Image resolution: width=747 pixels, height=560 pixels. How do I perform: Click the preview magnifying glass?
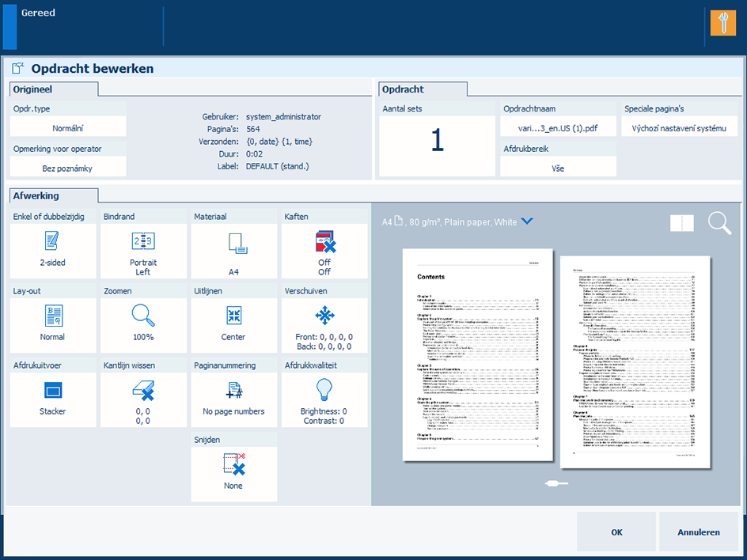coord(719,224)
